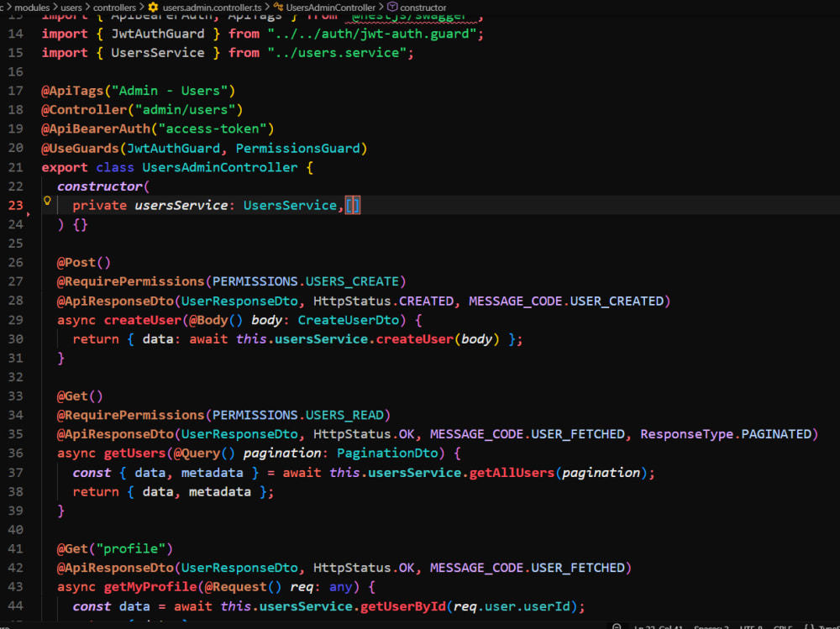The image size is (840, 629).
Task: Click the @Query() decorator on line 36
Action: point(204,453)
